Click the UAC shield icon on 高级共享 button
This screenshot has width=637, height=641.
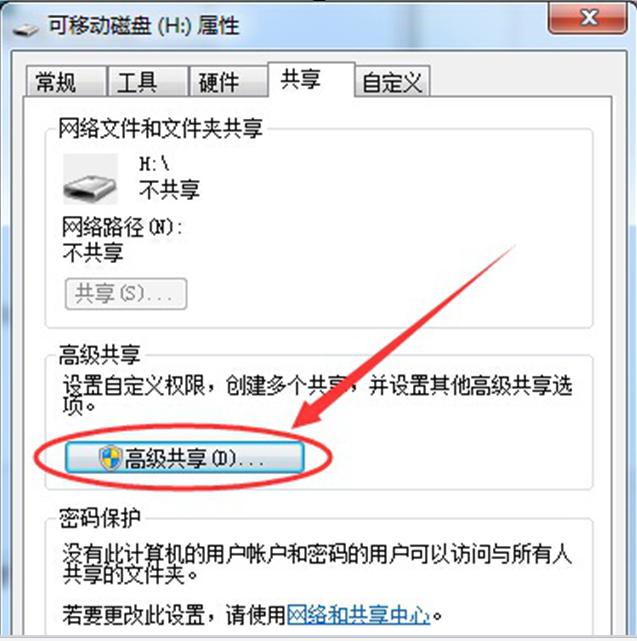(111, 458)
